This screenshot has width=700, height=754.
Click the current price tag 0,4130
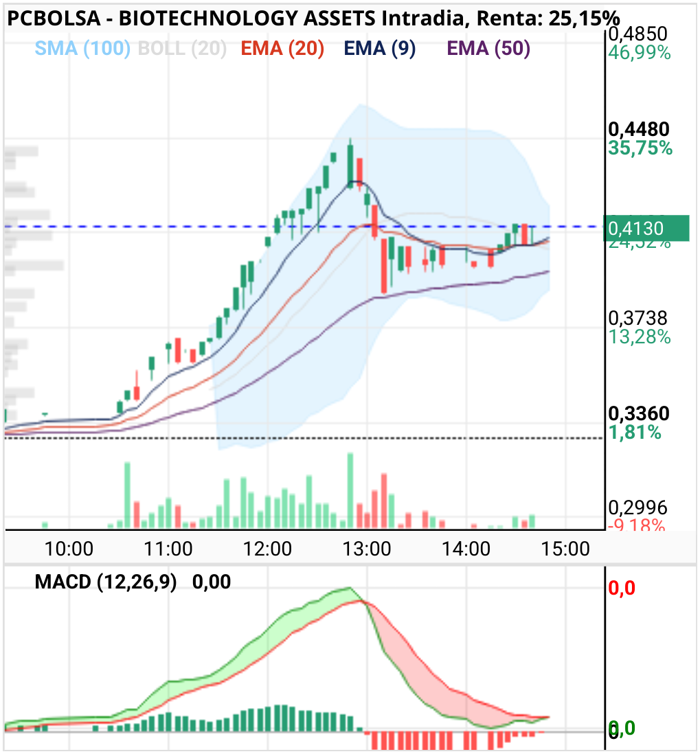(x=646, y=229)
